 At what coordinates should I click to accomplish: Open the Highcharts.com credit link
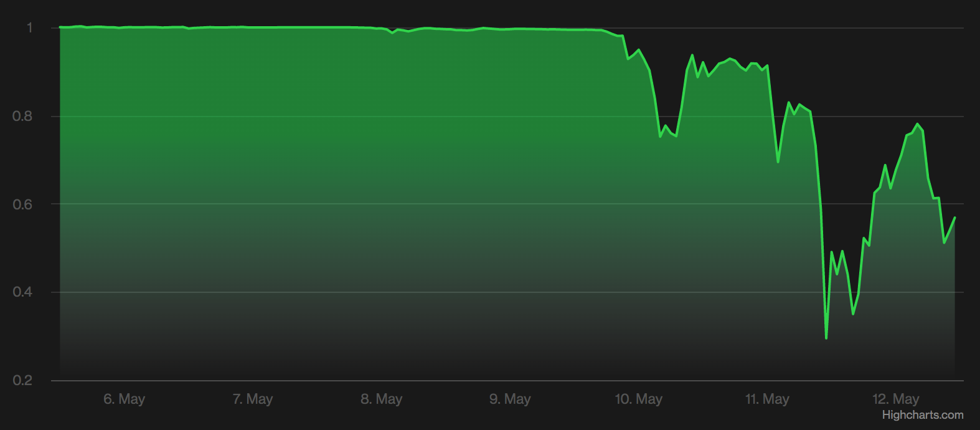(x=922, y=415)
